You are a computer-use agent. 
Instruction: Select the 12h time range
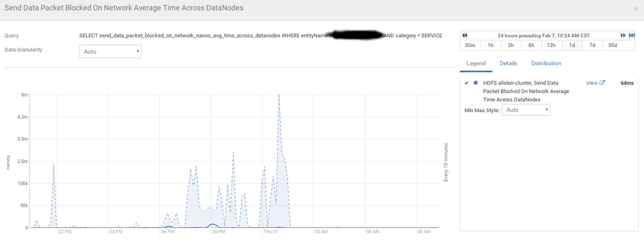tap(552, 45)
